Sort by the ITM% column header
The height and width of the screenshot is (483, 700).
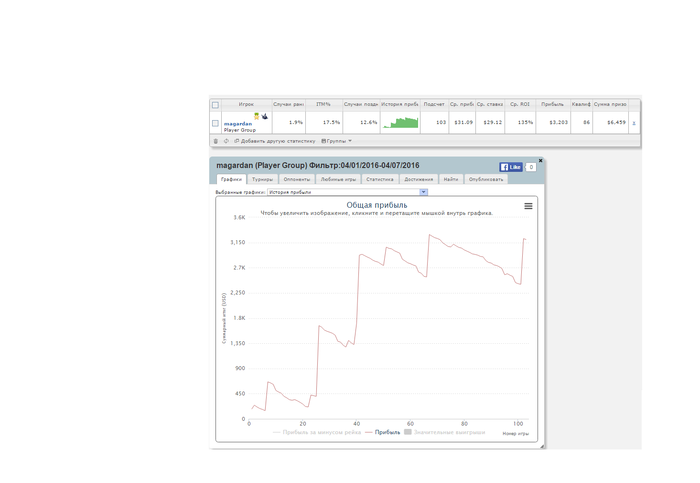tap(324, 104)
